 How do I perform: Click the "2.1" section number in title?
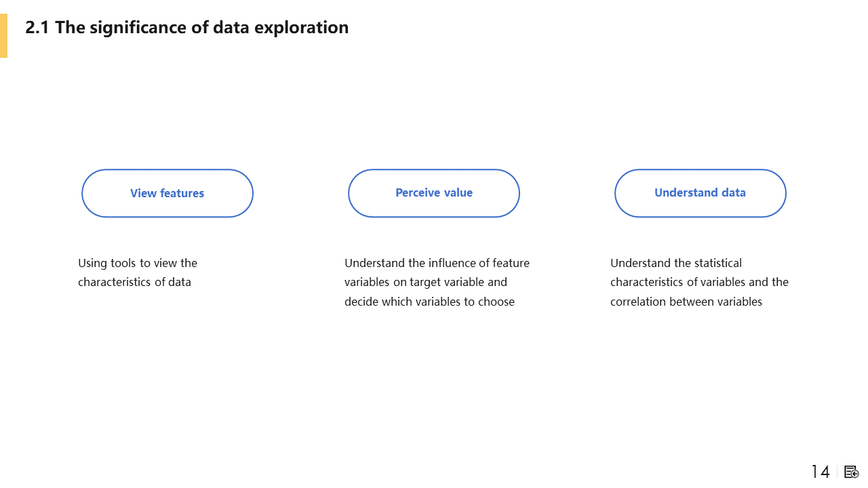(37, 28)
